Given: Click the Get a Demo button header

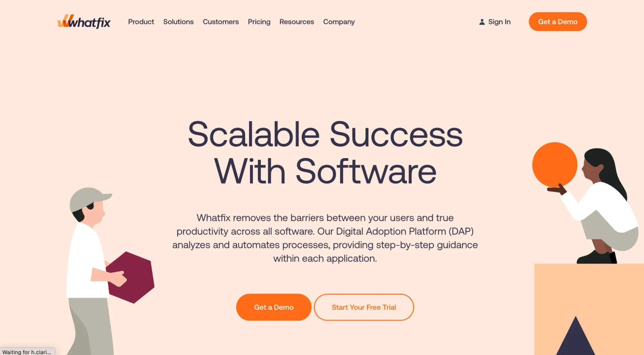Looking at the screenshot, I should point(558,22).
